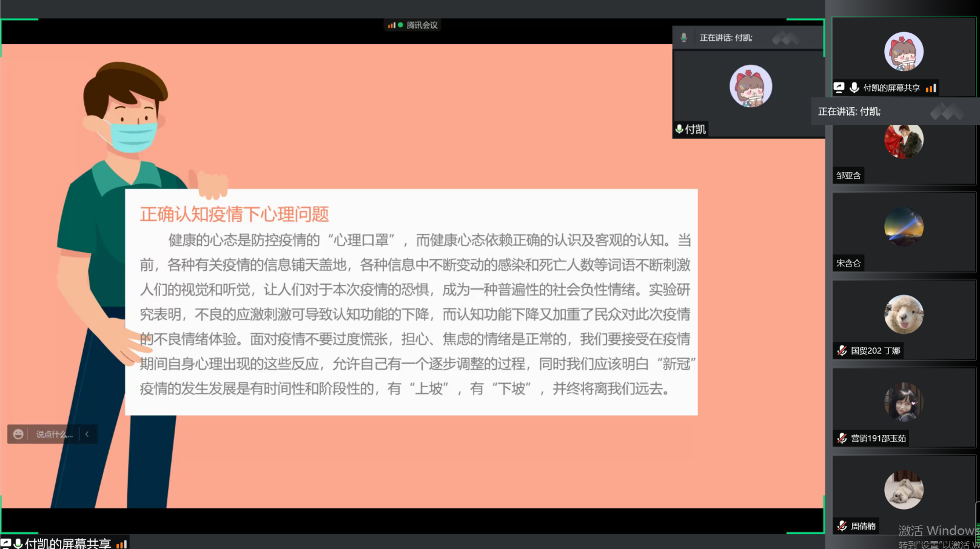Image resolution: width=980 pixels, height=549 pixels.
Task: Click bottom-left screen share icon in status bar
Action: tap(6, 544)
